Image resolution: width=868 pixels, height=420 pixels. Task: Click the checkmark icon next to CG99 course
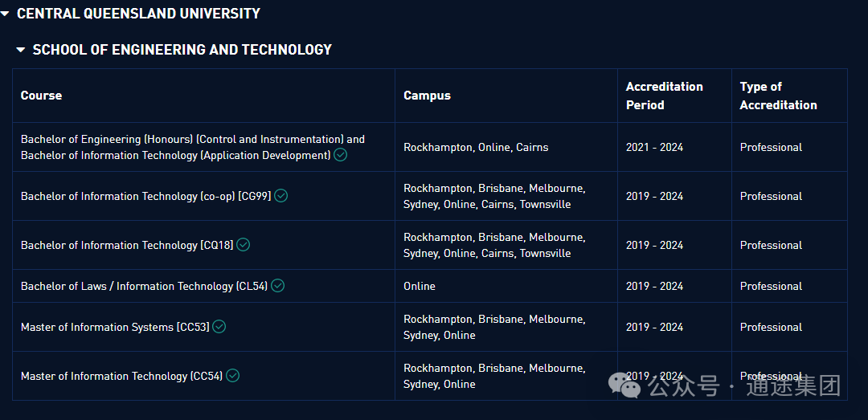coord(281,195)
